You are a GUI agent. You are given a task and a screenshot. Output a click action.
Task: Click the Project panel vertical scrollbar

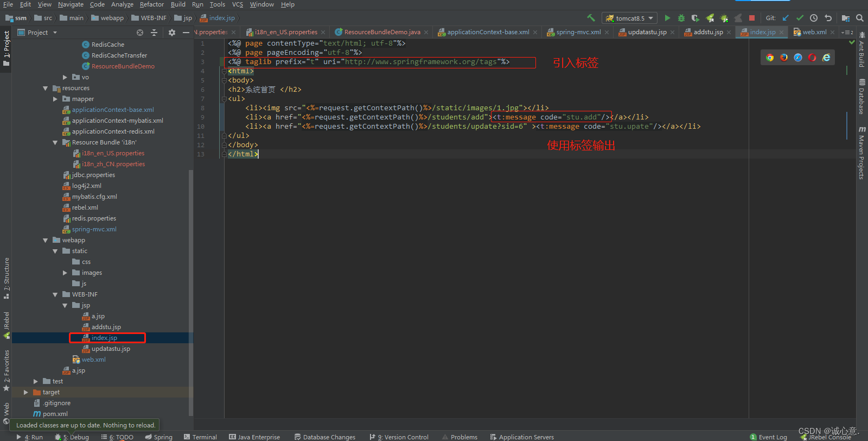(x=190, y=292)
